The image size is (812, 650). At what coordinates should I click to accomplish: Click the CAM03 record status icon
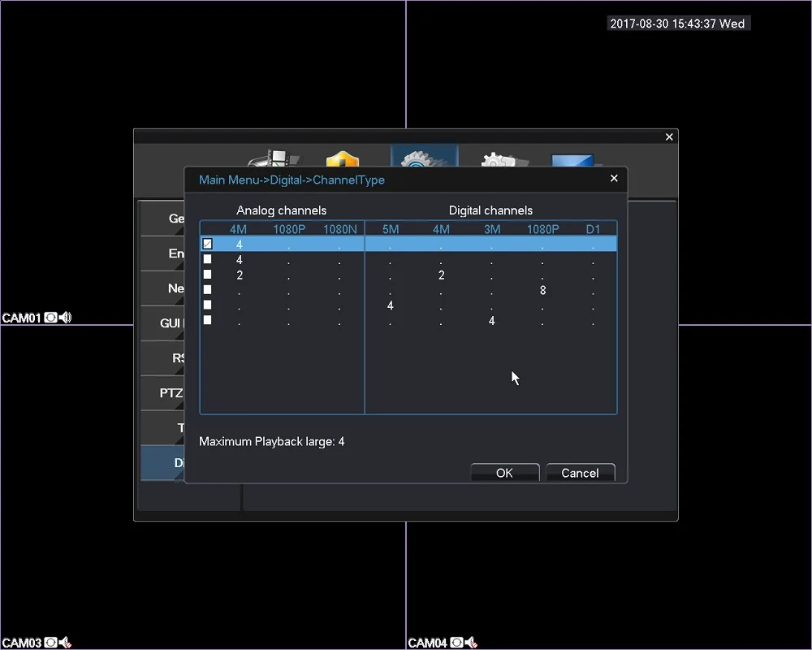coord(50,643)
